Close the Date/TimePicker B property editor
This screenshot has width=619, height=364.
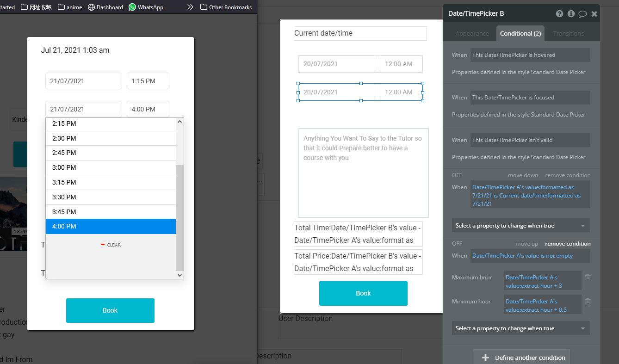click(x=594, y=14)
